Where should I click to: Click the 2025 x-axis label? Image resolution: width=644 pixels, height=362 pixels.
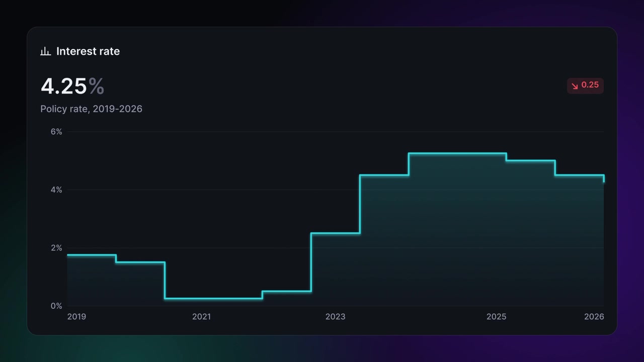496,317
